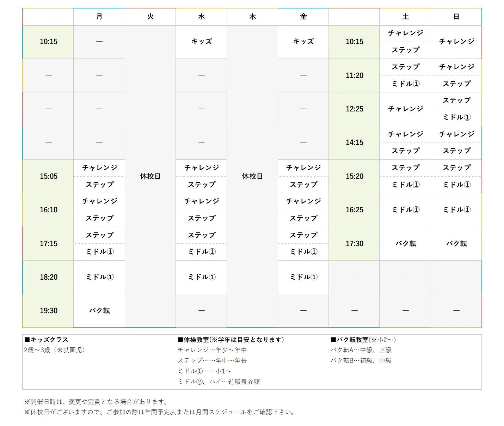Select チャレンジ at 12:25 on Saturday
This screenshot has width=504, height=426.
pos(405,109)
